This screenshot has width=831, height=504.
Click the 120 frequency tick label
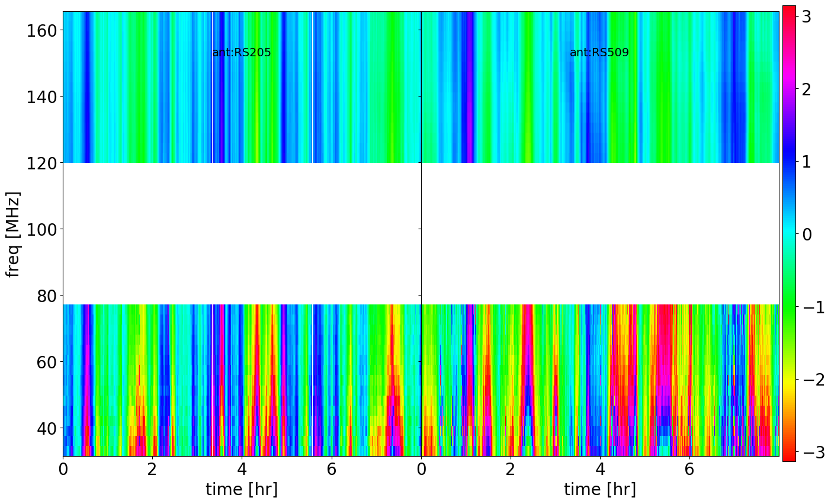click(41, 163)
